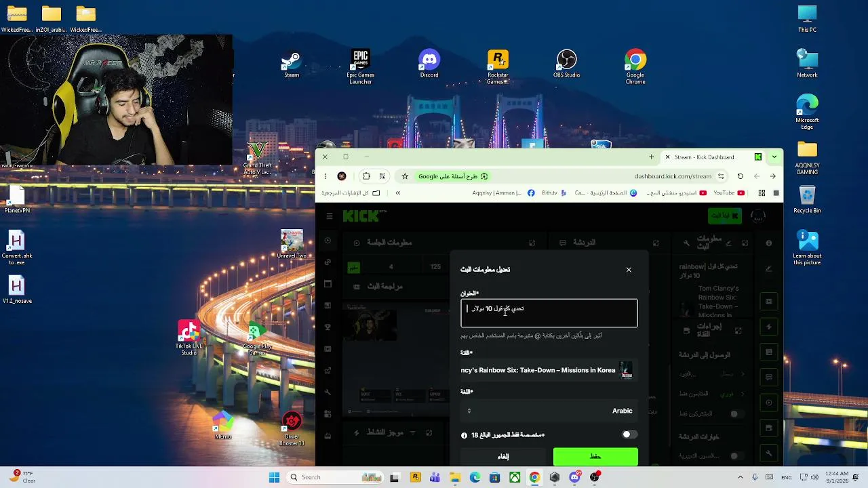Open Rockstar Games Launcher desktop icon
The width and height of the screenshot is (868, 488).
pyautogui.click(x=498, y=67)
